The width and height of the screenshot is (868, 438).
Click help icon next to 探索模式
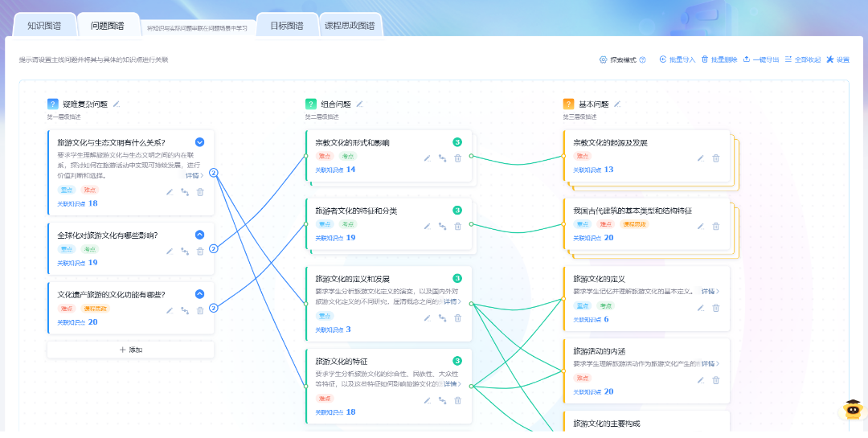coord(643,59)
